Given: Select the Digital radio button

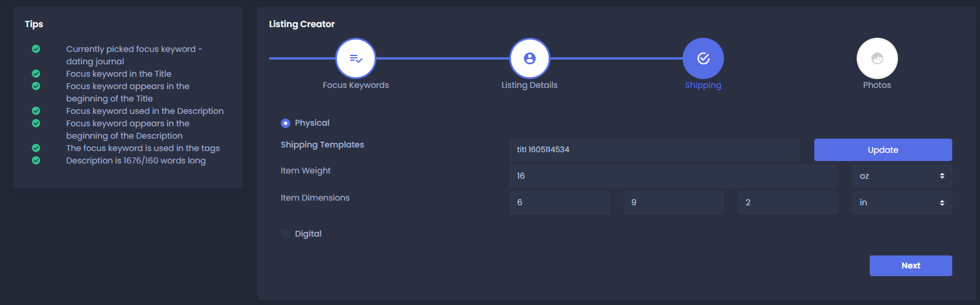Looking at the screenshot, I should click(x=286, y=234).
